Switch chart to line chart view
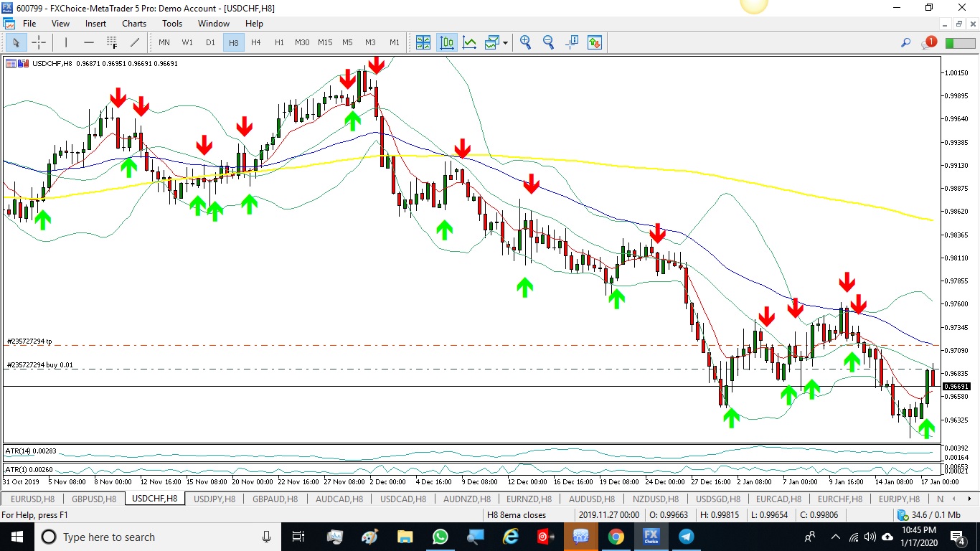Image resolution: width=980 pixels, height=551 pixels. pyautogui.click(x=469, y=42)
